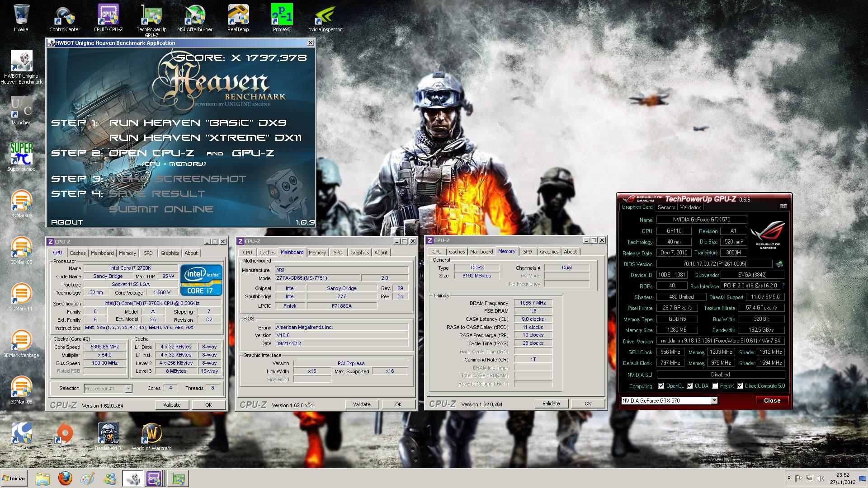Open 3DMark06 desktop shortcut
Screen dimensions: 868x488
(21, 390)
